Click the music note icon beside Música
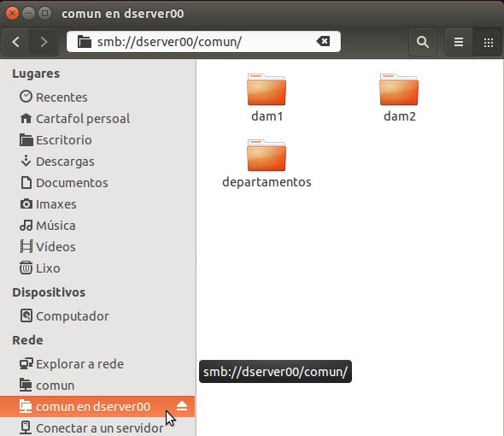The width and height of the screenshot is (504, 436). [26, 225]
